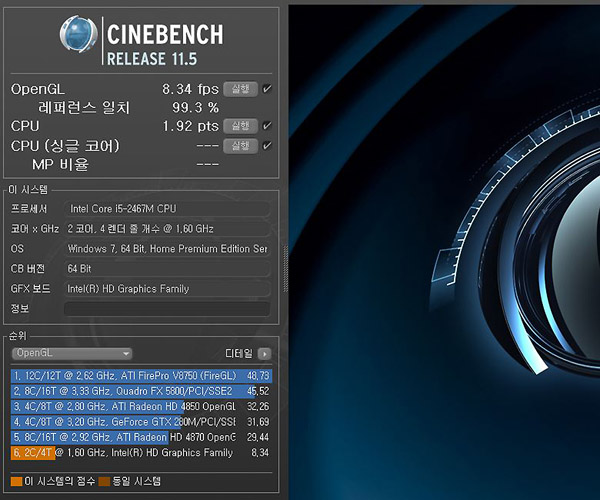Select the GeForce GTX 280M ranking entry
The width and height of the screenshot is (600, 500).
[141, 422]
